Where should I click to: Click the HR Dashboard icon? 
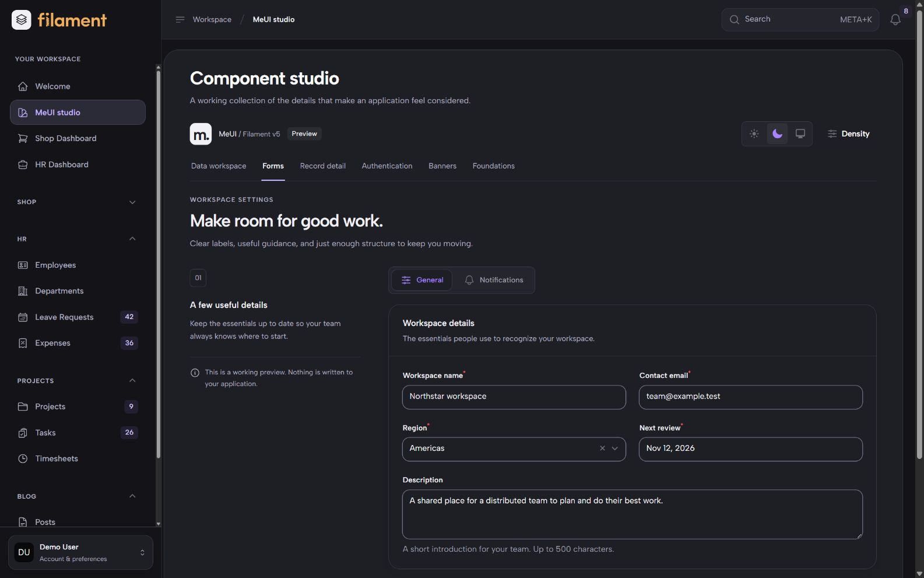click(23, 164)
